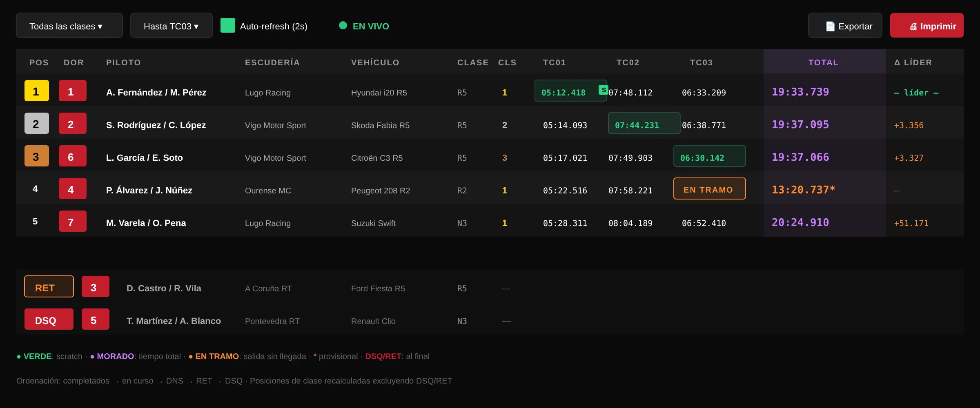Click vehicle Hyundai i20 R5

click(x=379, y=93)
